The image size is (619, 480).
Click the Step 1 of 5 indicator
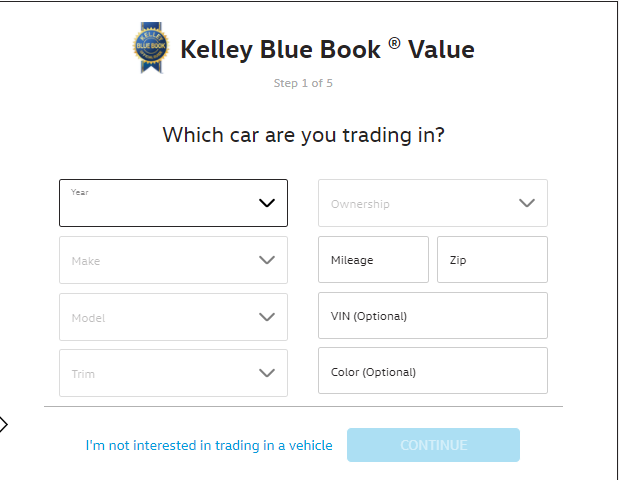[x=303, y=83]
